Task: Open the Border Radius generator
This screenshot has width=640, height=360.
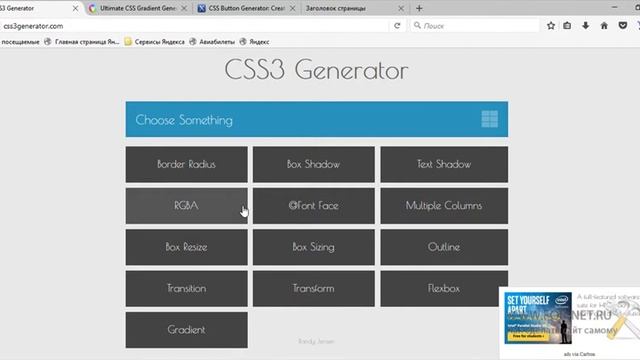Action: (187, 164)
